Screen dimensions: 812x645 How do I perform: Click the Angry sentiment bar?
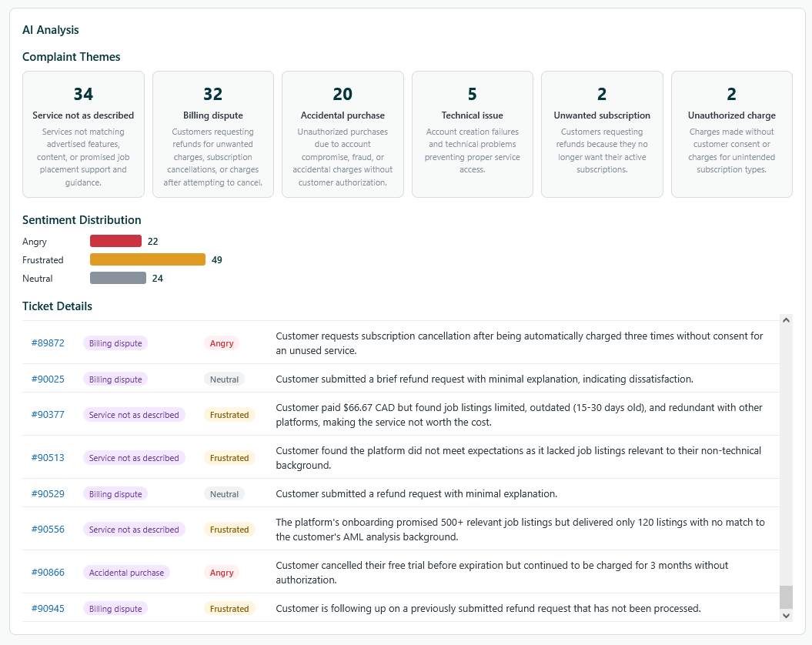pos(115,241)
